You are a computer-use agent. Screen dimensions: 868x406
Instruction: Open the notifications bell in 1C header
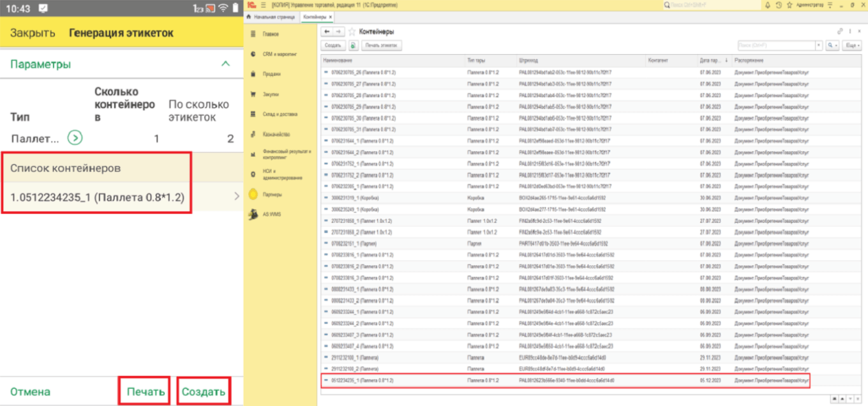767,5
